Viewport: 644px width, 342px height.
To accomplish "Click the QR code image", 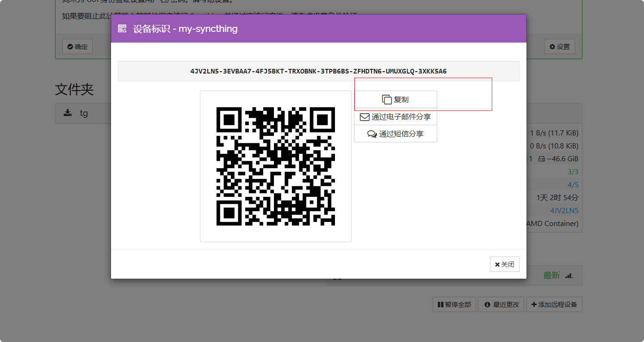I will pyautogui.click(x=276, y=166).
